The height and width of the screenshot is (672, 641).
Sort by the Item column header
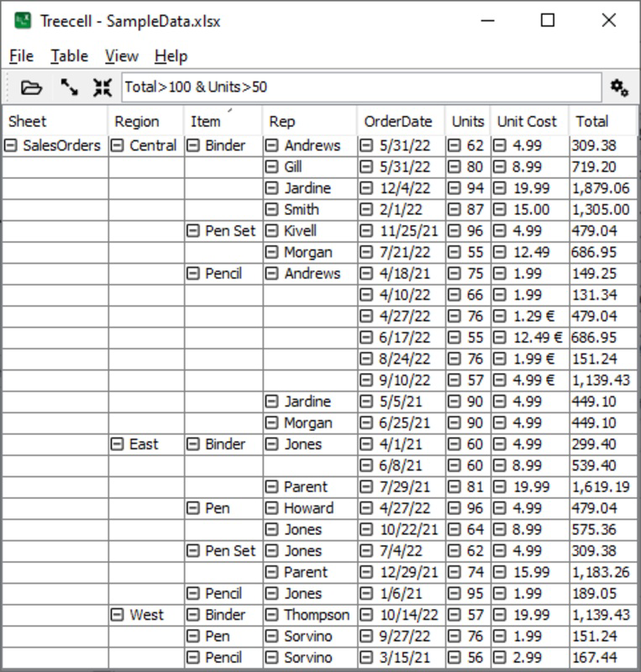coord(223,121)
